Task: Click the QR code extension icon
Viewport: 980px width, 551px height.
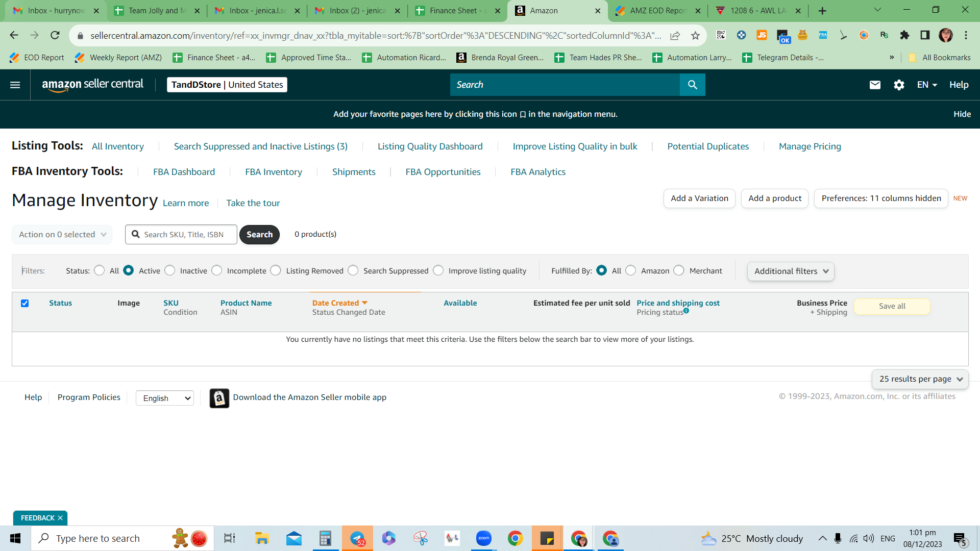Action: click(x=721, y=35)
